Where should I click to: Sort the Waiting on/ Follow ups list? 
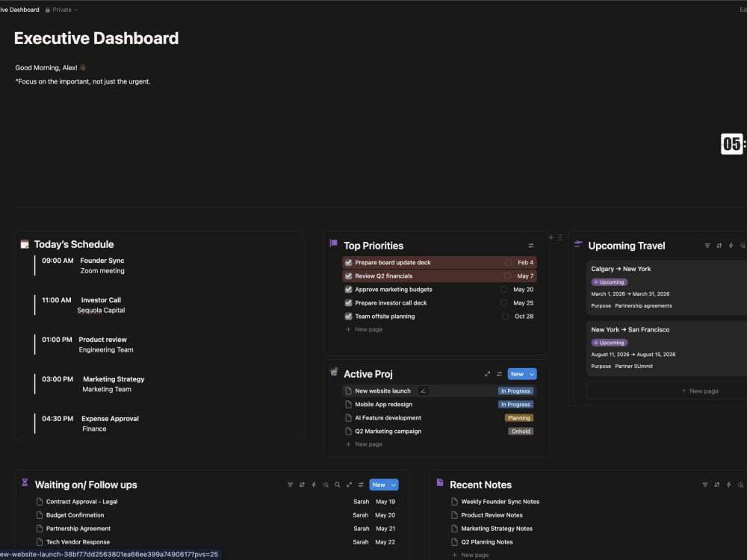[x=302, y=485]
